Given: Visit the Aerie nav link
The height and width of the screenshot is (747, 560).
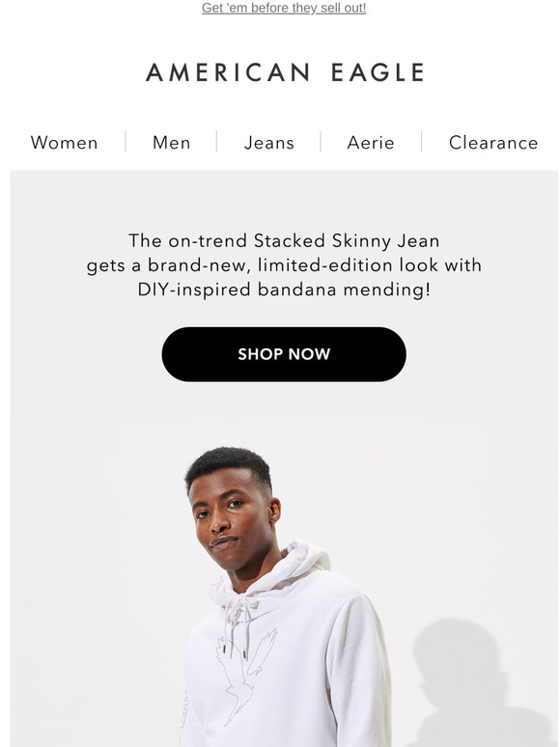Looking at the screenshot, I should [x=371, y=143].
